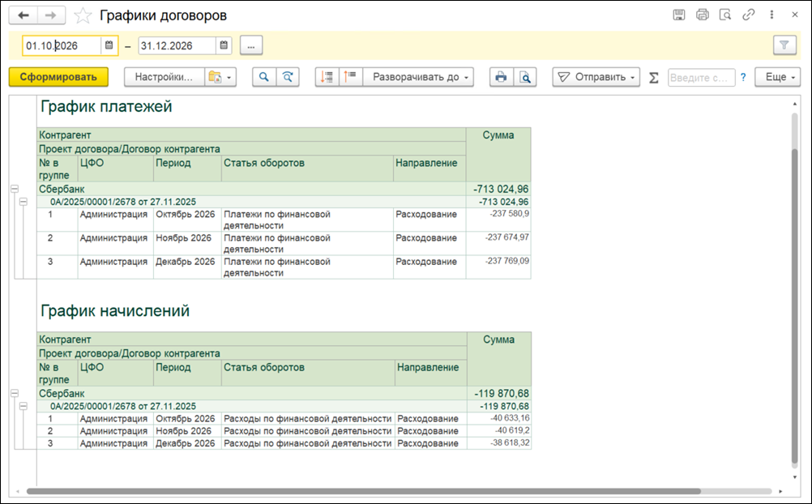
Task: Open preview icon in the title bar
Action: coord(725,15)
